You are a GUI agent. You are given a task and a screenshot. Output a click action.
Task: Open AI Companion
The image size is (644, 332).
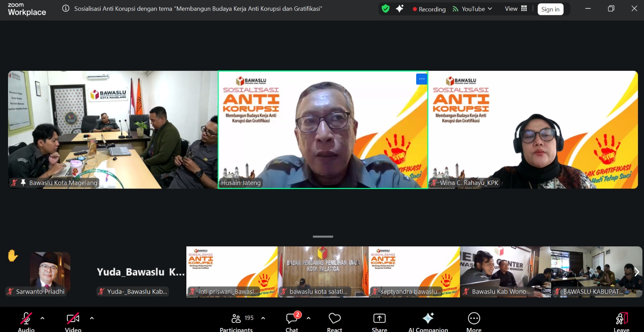(428, 322)
